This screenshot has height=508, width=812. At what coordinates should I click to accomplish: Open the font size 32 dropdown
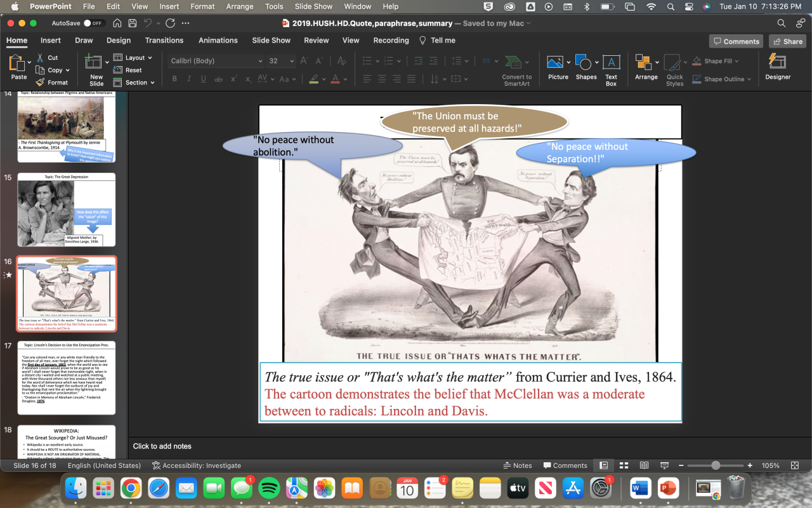(292, 61)
